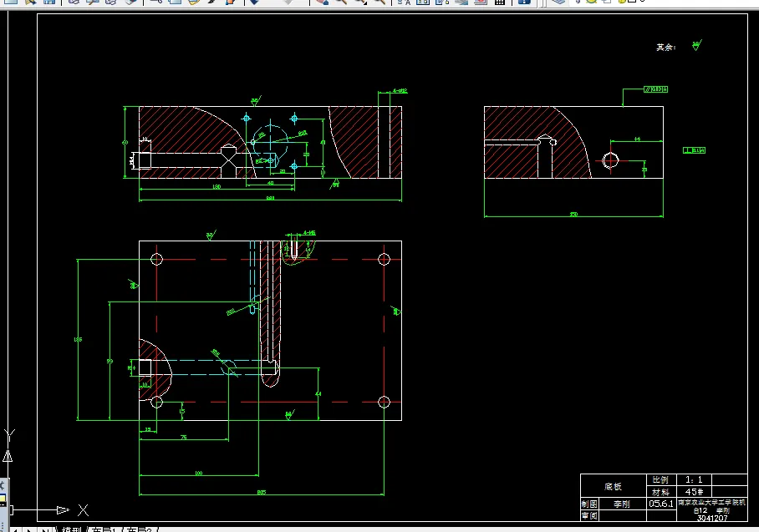Switch to the 模型 model tab
Screen dimensions: 759x532
click(x=71, y=529)
